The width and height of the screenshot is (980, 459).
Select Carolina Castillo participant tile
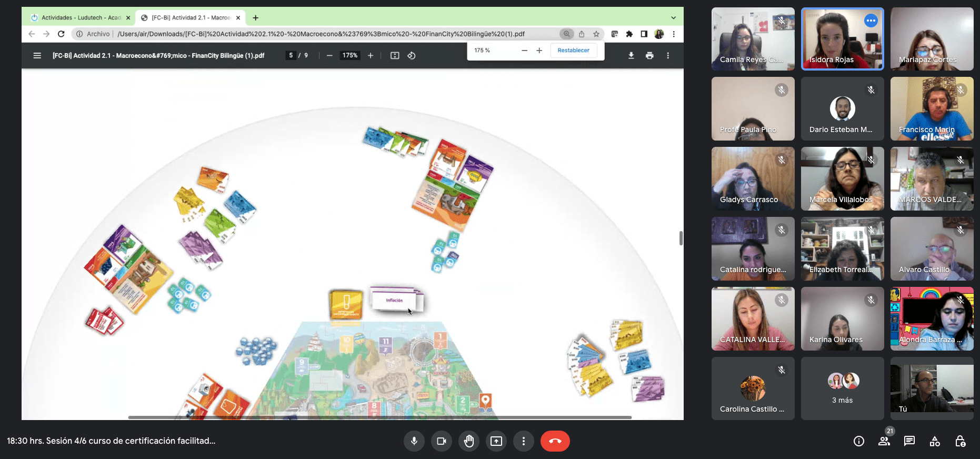pos(753,388)
